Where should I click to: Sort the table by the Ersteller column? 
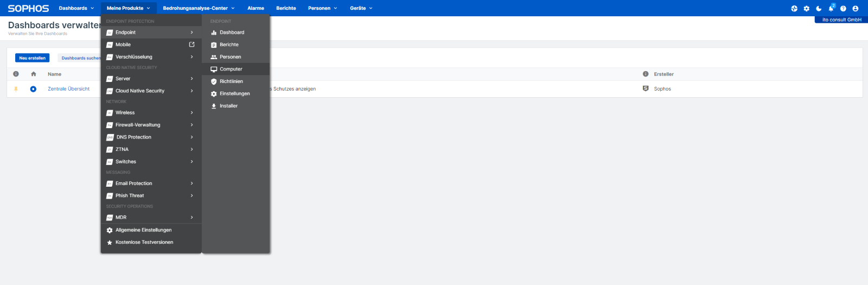(663, 74)
